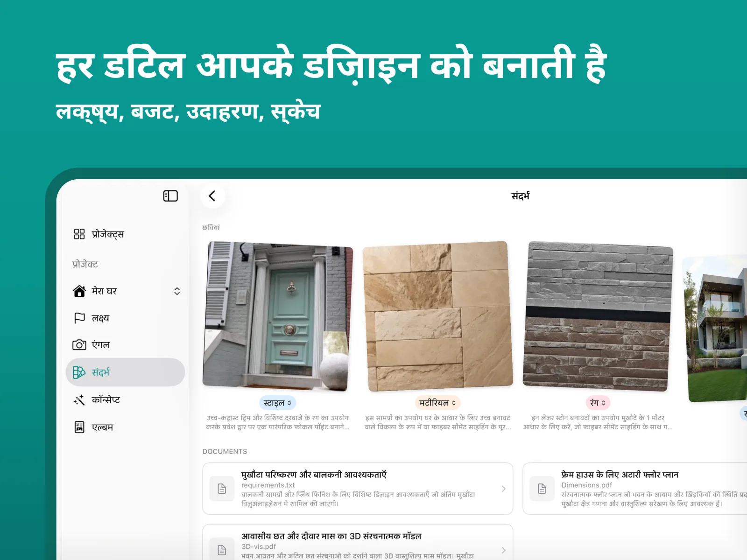Click the requirements.txt filename
The width and height of the screenshot is (747, 560).
(268, 485)
